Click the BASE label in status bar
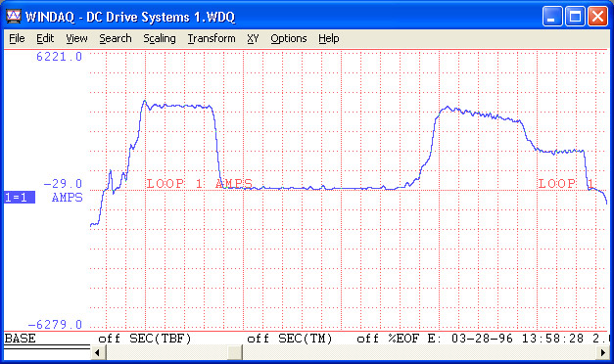Image resolution: width=614 pixels, height=364 pixels. click(20, 339)
